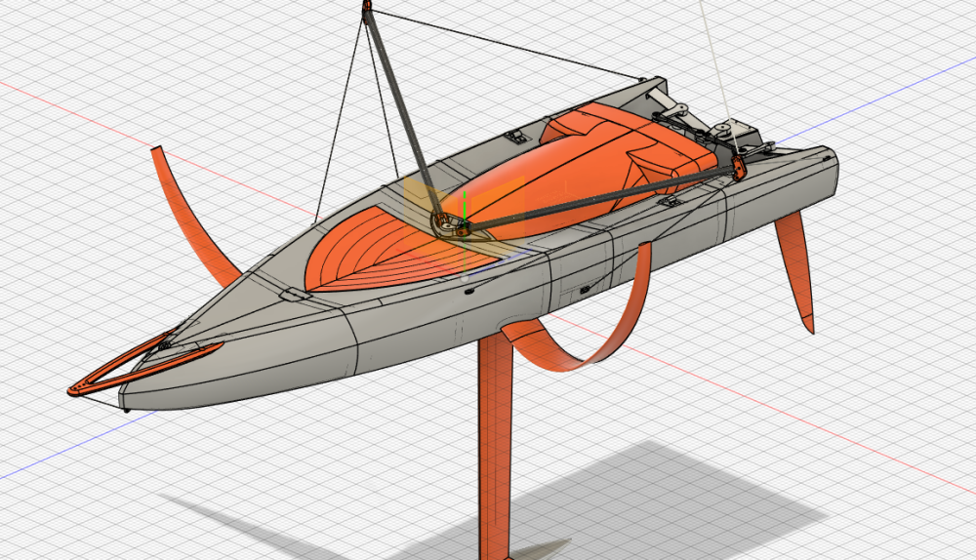This screenshot has height=560, width=976.
Task: Select the orange vertical keel fin
Action: [x=496, y=448]
